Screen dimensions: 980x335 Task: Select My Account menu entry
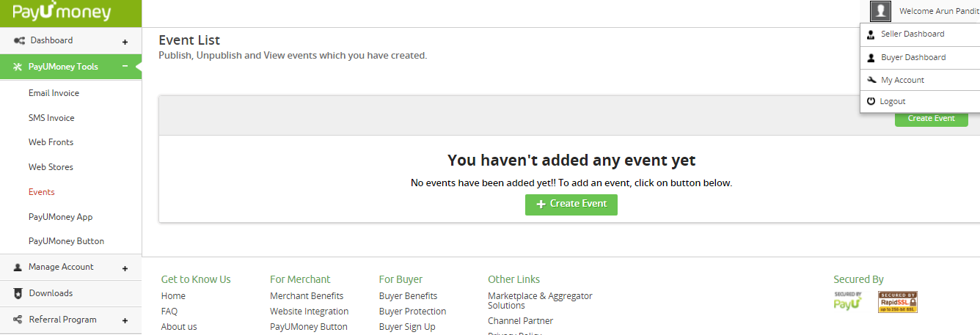[920, 80]
